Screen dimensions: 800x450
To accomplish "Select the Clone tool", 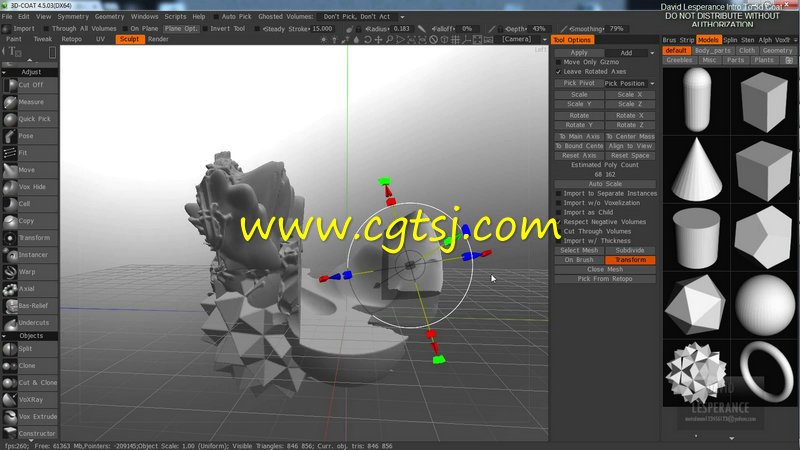I will (x=30, y=366).
